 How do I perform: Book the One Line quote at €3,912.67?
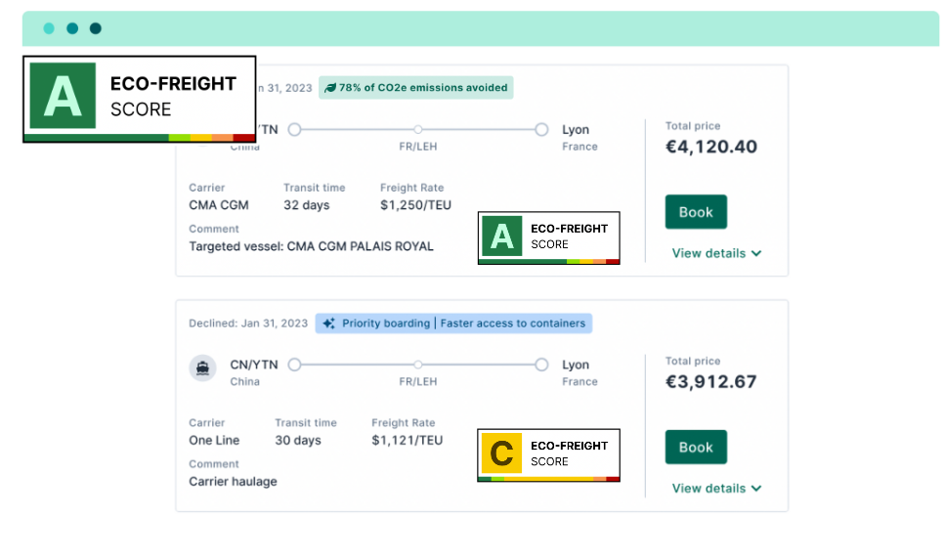tap(696, 447)
